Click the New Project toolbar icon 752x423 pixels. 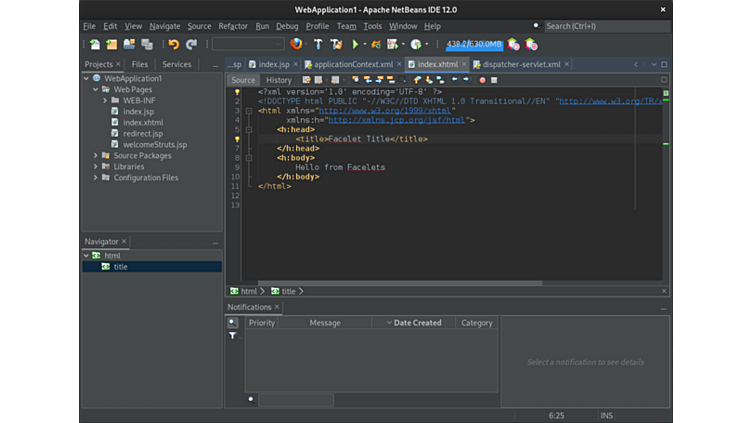[x=112, y=45]
